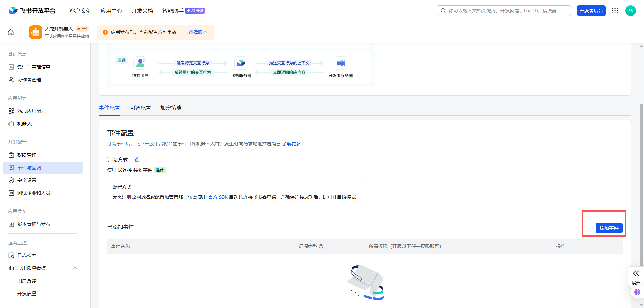644x308 pixels.
Task: Collapse the 应用质量看板 sidebar section
Action: point(75,268)
